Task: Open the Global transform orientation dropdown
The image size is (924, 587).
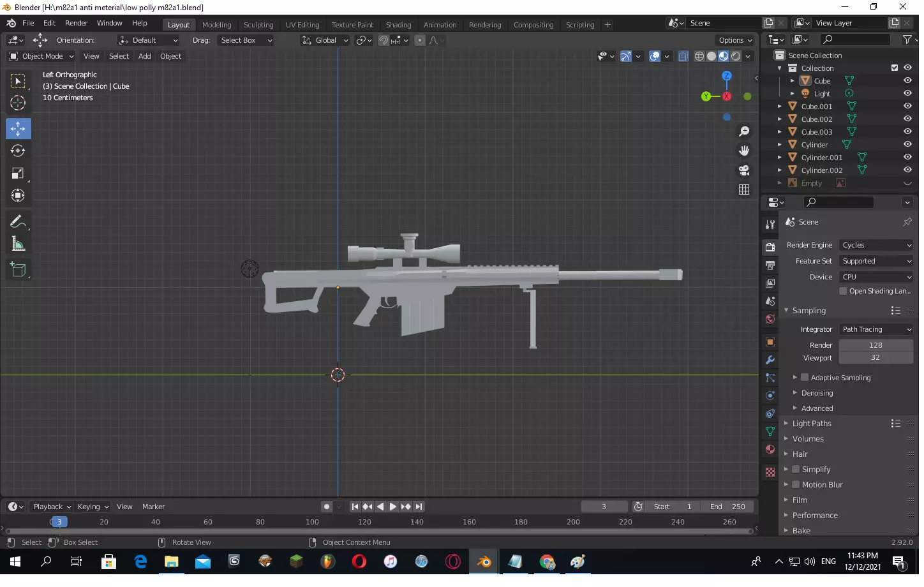Action: 325,40
